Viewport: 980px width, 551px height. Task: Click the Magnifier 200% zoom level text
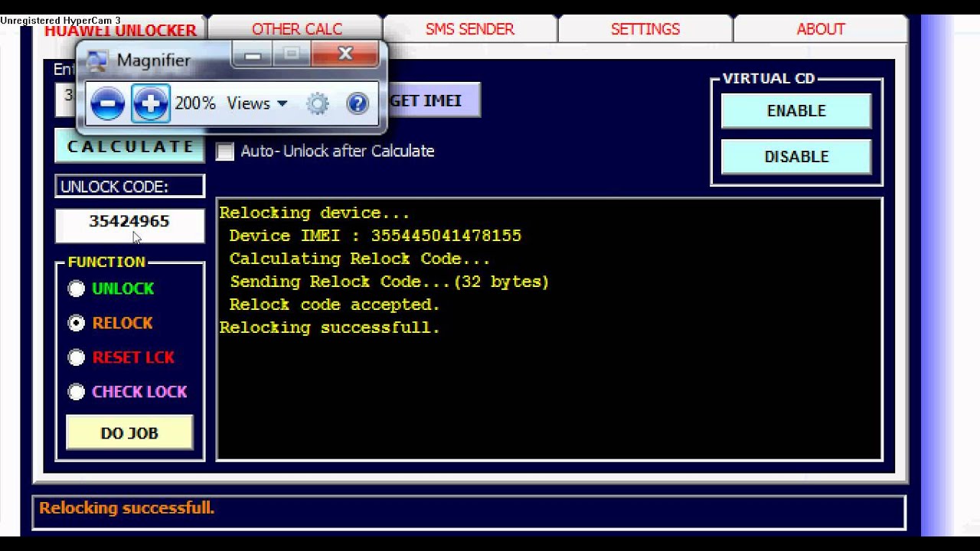click(195, 103)
